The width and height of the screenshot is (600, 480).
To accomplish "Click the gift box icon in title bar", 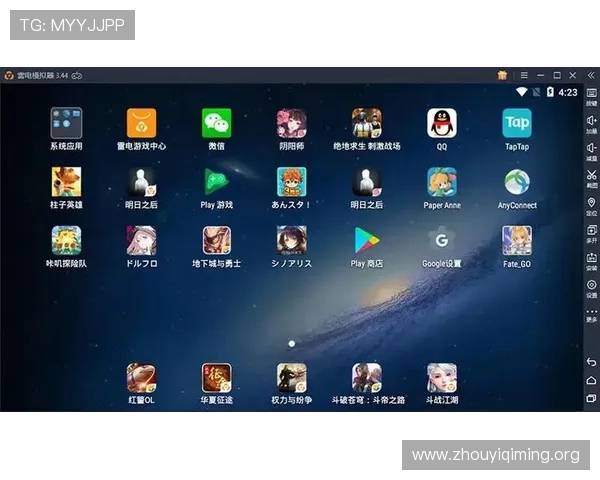I will point(502,75).
